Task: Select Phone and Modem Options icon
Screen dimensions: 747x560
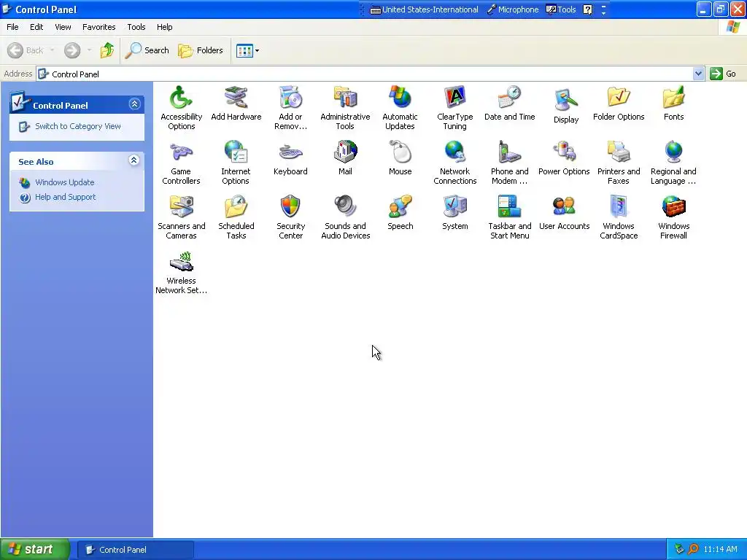Action: [x=509, y=152]
